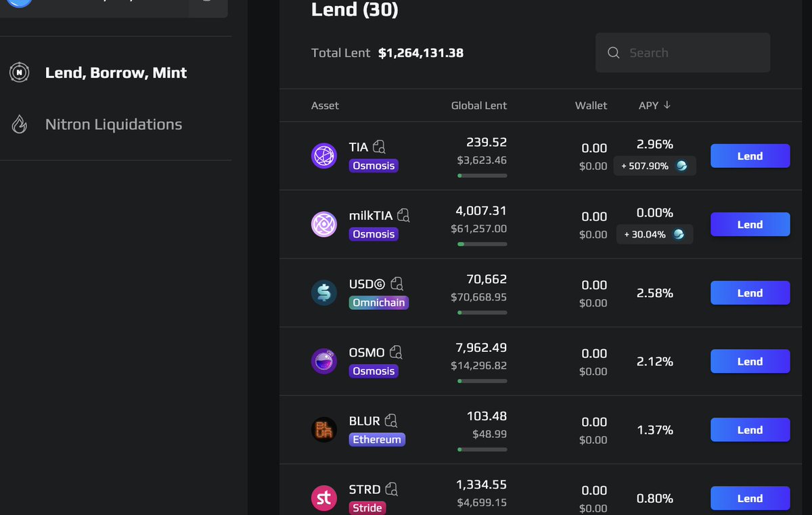
Task: Click the OSMO global lent progress bar
Action: pos(482,381)
